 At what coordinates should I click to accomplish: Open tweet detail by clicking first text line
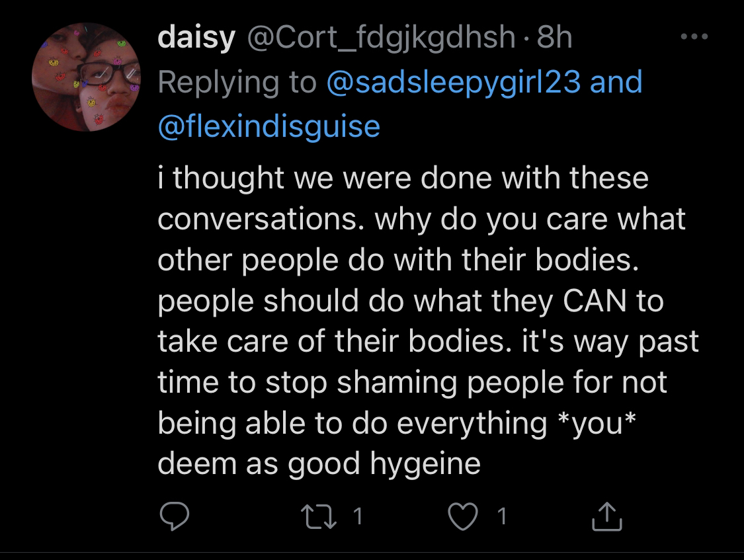coord(403,179)
